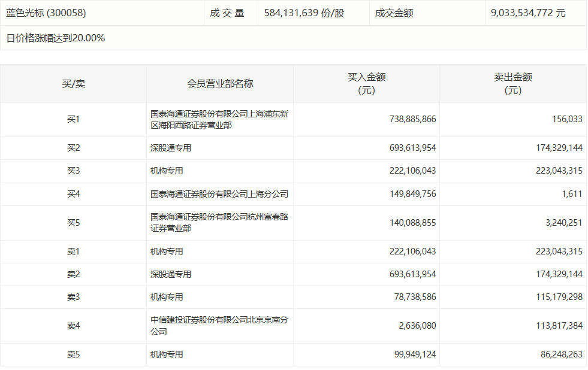Click the 买3 rank cell
588x370 pixels.
[73, 171]
